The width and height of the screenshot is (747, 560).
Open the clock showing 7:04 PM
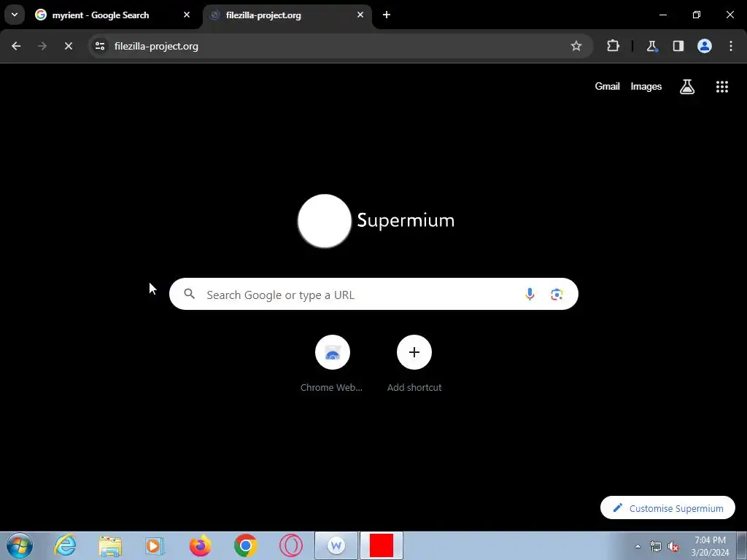click(x=710, y=546)
